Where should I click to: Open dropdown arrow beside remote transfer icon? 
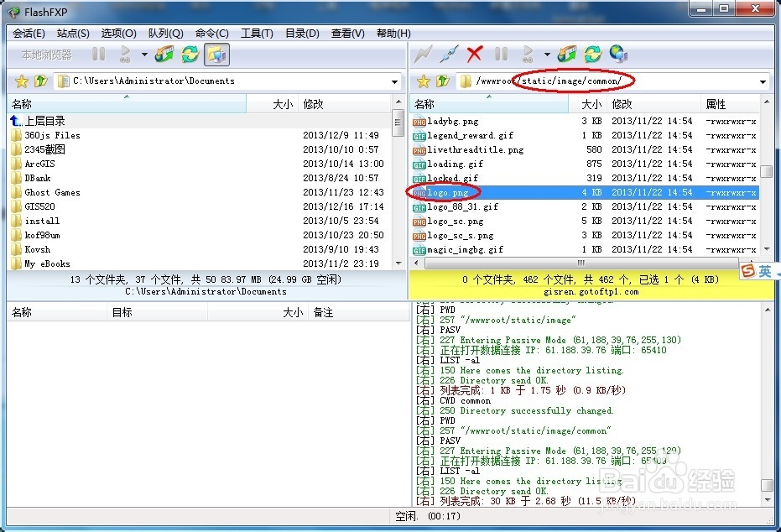click(547, 55)
